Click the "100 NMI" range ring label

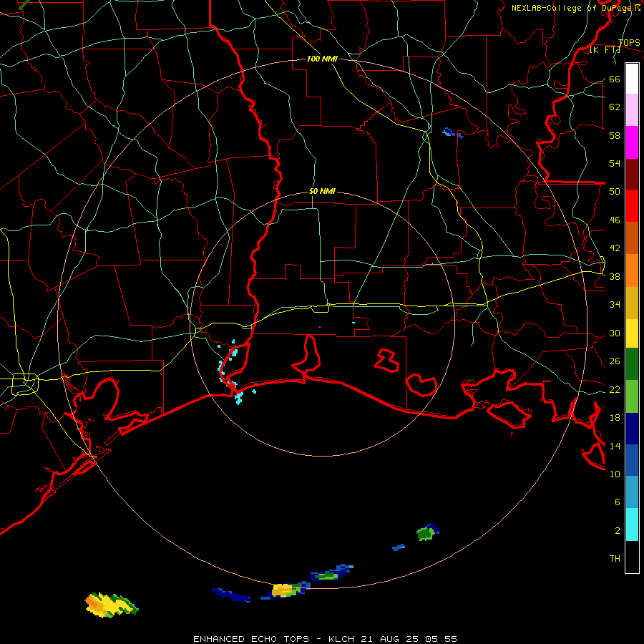(x=322, y=59)
